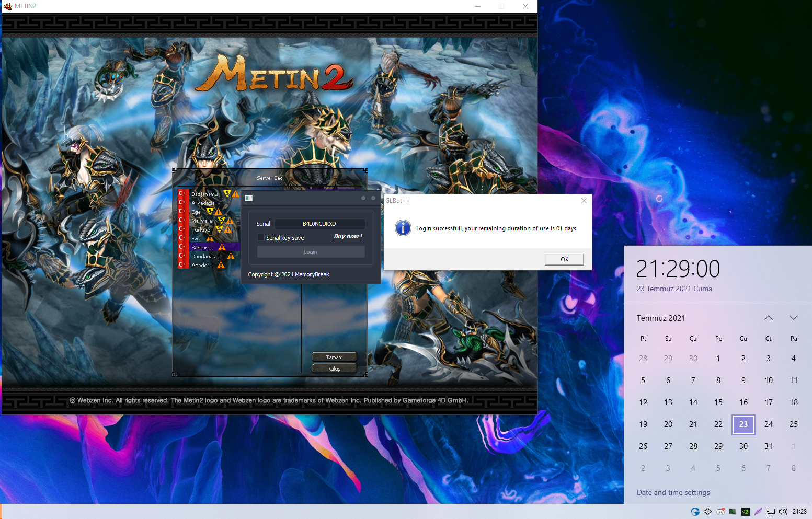Click second round dot in serial dialog titlebar
The height and width of the screenshot is (519, 812).
(373, 198)
